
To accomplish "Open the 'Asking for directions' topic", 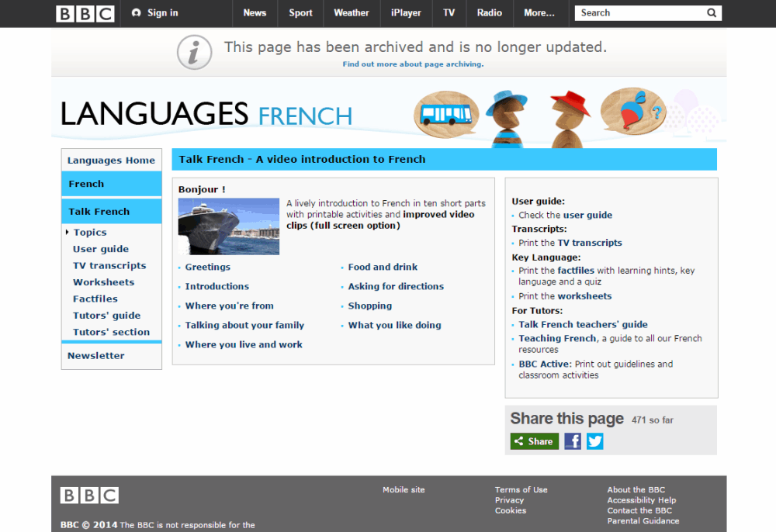I will (396, 286).
